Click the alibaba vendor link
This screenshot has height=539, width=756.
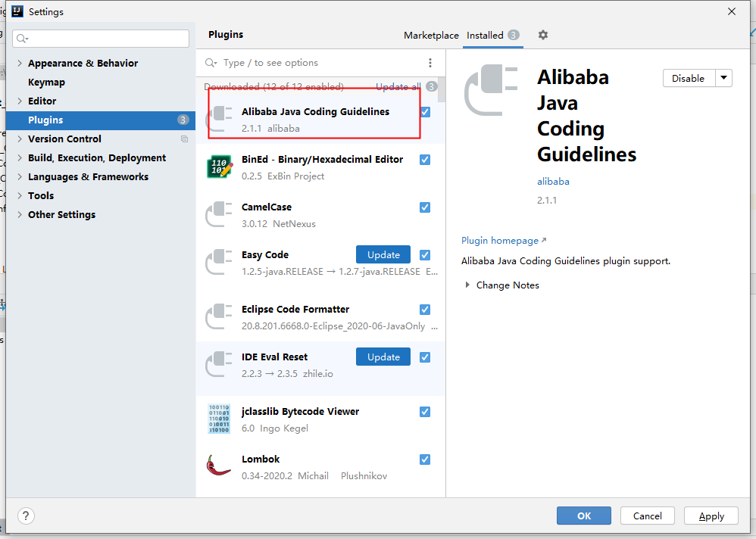coord(553,182)
